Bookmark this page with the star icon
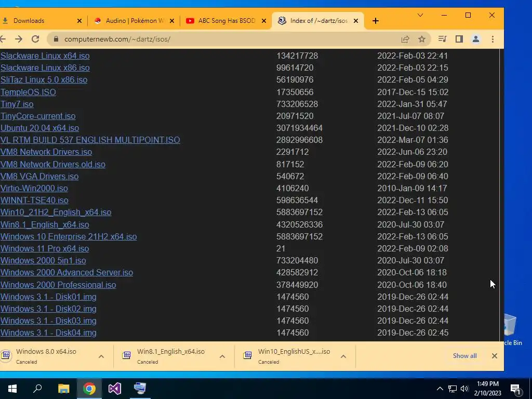 click(422, 39)
